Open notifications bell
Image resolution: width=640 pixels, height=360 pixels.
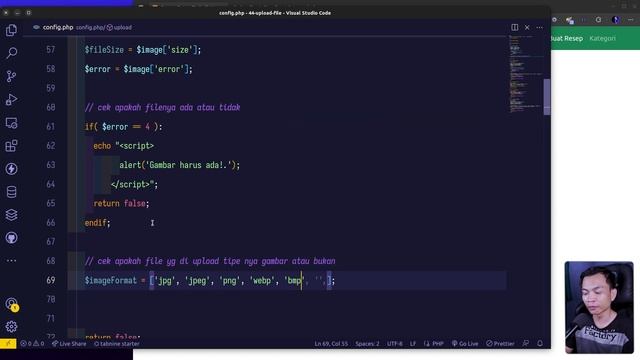[x=540, y=344]
